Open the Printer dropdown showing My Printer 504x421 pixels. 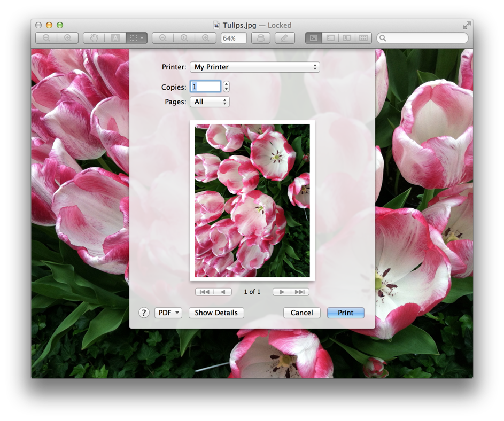tap(254, 67)
